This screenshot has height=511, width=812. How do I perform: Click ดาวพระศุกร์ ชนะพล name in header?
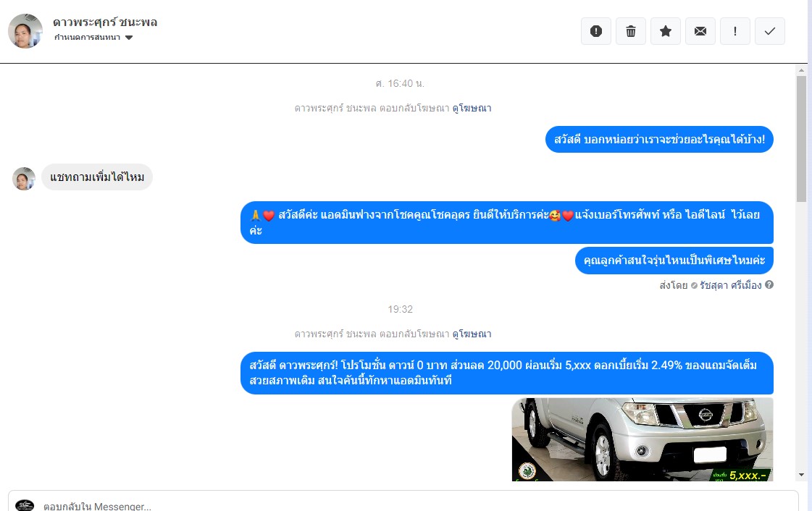105,22
